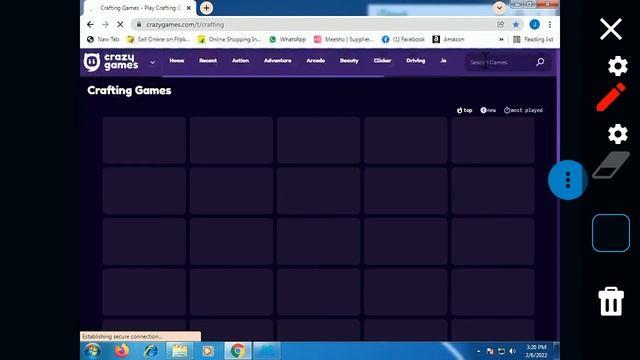Close the Crafting Games tab
The image size is (640, 360).
(x=189, y=8)
